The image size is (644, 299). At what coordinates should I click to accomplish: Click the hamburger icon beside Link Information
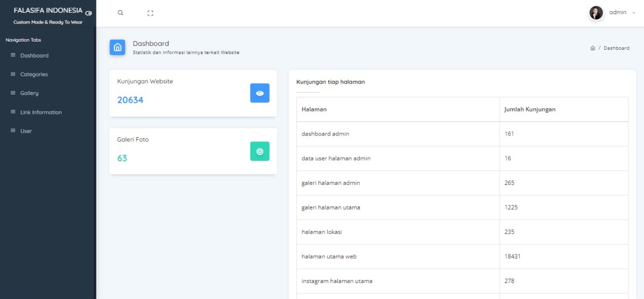point(13,112)
